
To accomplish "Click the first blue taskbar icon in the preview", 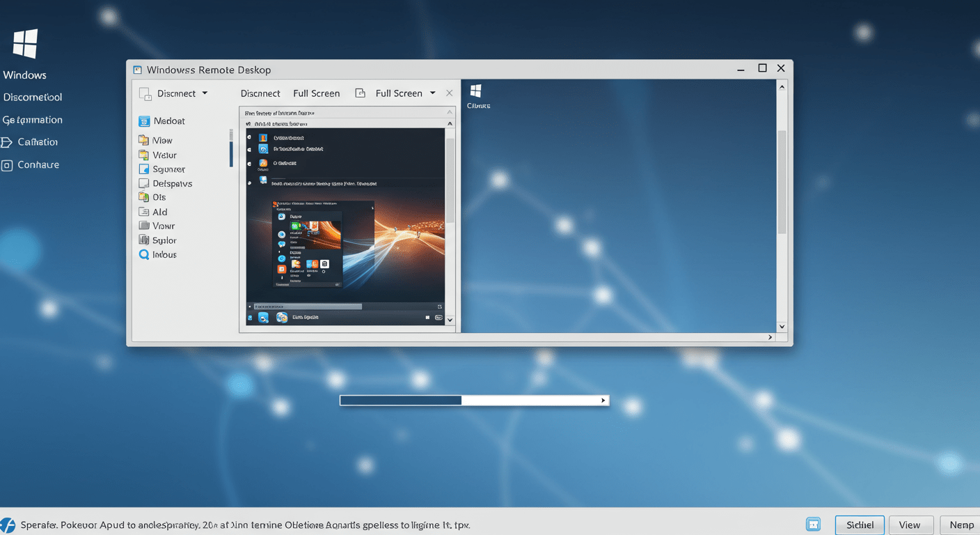I will (x=264, y=318).
